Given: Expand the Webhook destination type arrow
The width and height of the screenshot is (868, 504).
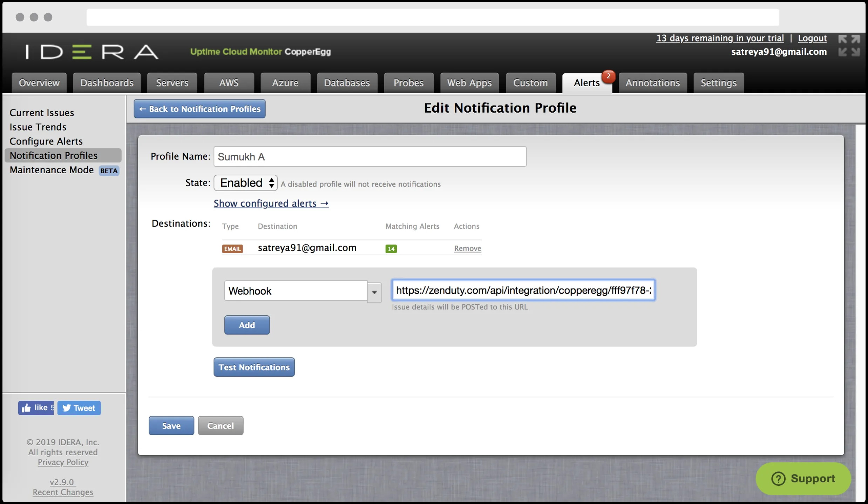Looking at the screenshot, I should (374, 292).
